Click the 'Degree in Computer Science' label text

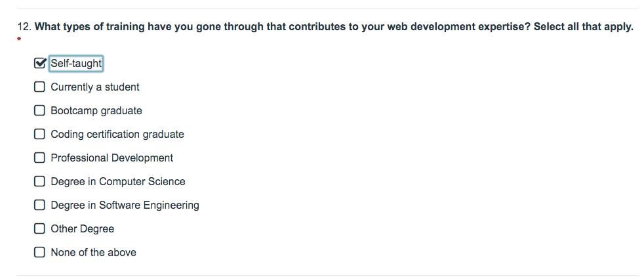pyautogui.click(x=118, y=182)
